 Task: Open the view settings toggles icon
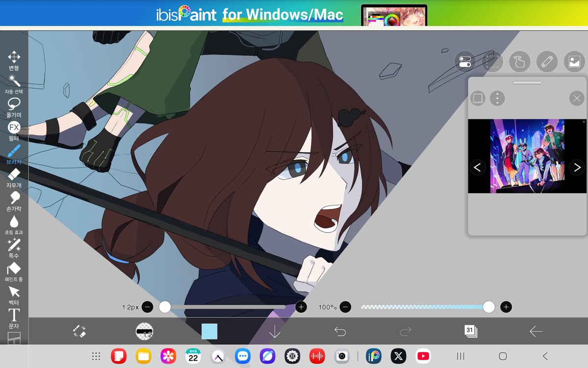coord(465,61)
